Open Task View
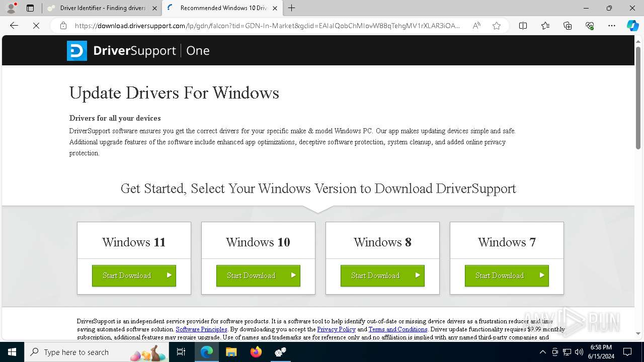Viewport: 644px width, 362px height. click(182, 352)
